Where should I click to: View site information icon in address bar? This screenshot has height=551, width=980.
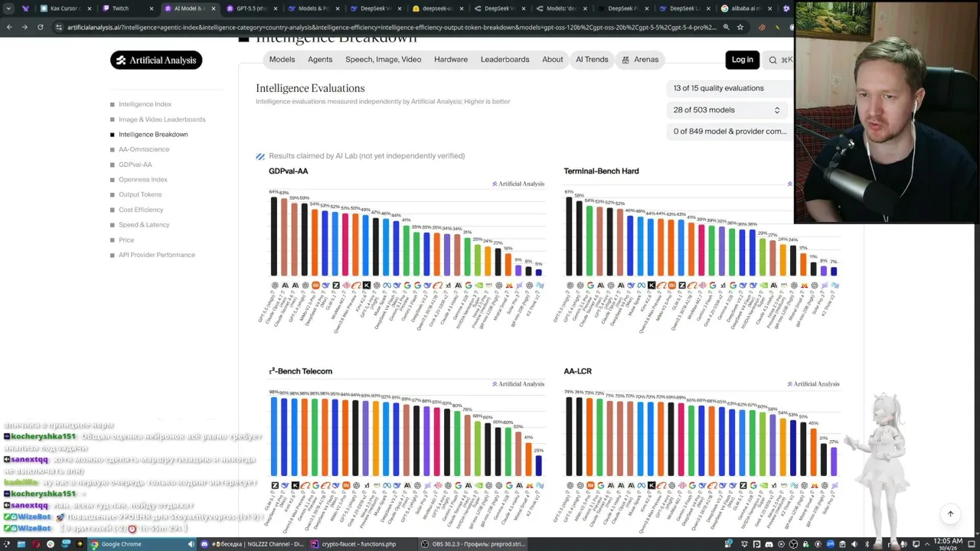(58, 27)
